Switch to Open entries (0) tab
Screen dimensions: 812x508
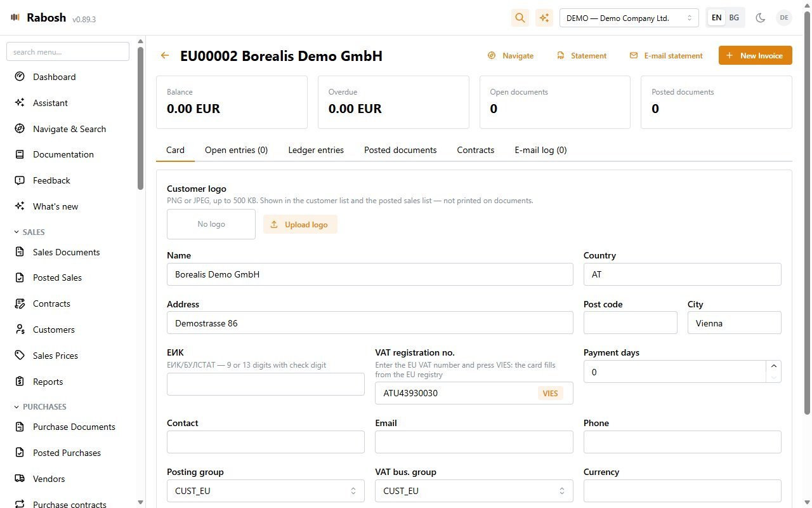click(236, 150)
